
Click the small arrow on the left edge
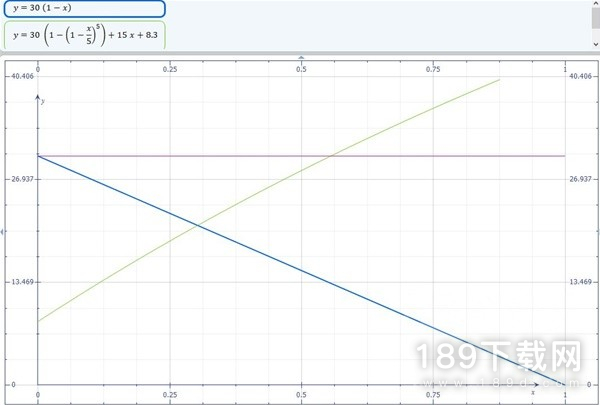pyautogui.click(x=3, y=232)
